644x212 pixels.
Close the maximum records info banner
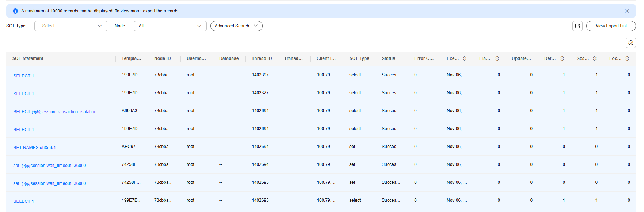coord(626,11)
